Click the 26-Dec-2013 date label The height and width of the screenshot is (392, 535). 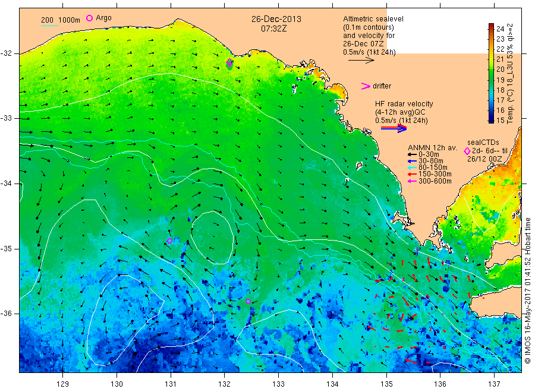276,19
